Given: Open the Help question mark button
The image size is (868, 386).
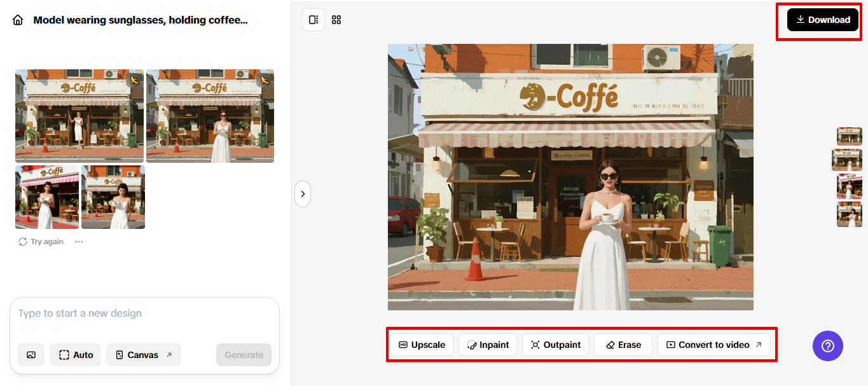Looking at the screenshot, I should pyautogui.click(x=827, y=345).
